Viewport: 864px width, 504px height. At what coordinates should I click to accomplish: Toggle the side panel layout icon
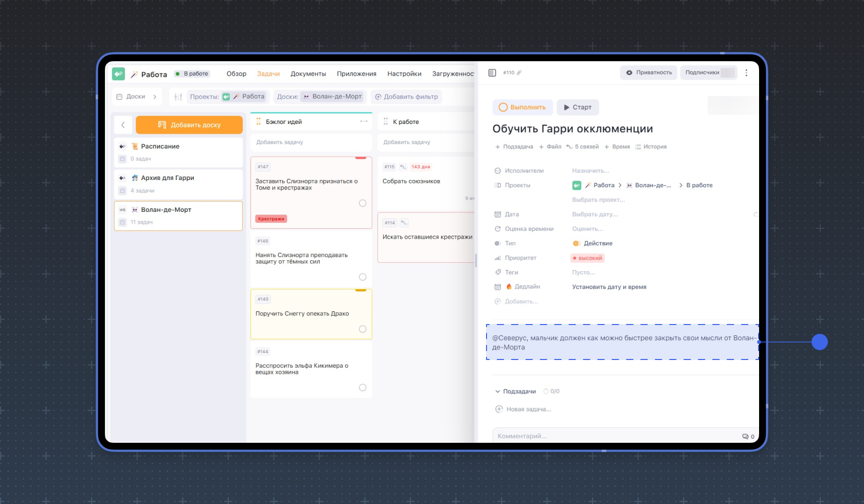point(492,73)
